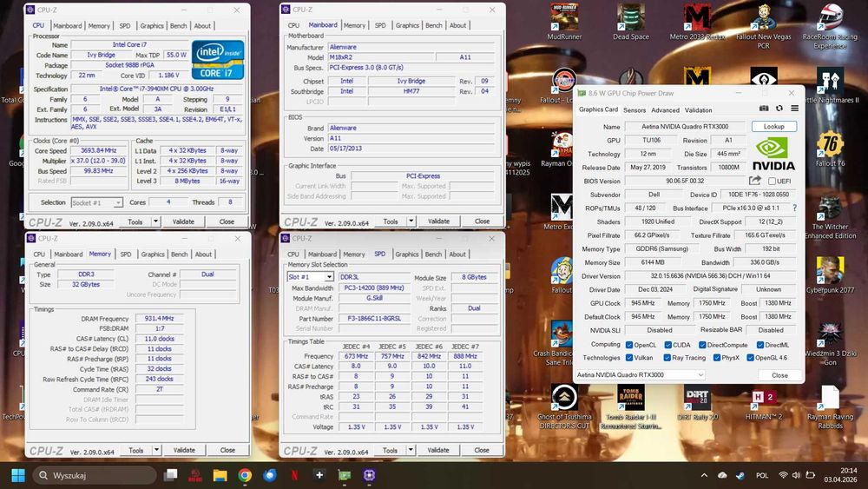868x489 pixels.
Task: Open File Explorer from the taskbar
Action: (220, 475)
